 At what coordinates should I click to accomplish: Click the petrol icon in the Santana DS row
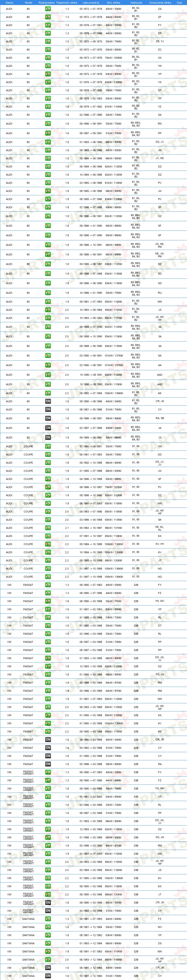48,944
